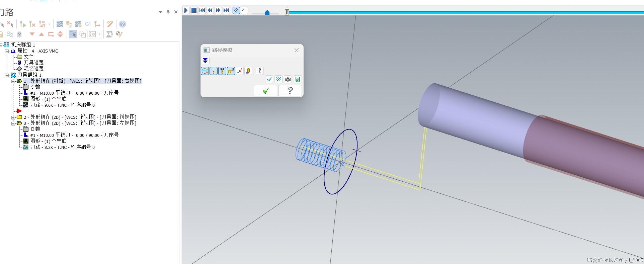644x264 pixels.
Task: Click the machine simulation icon in toolbar
Action: (109, 34)
